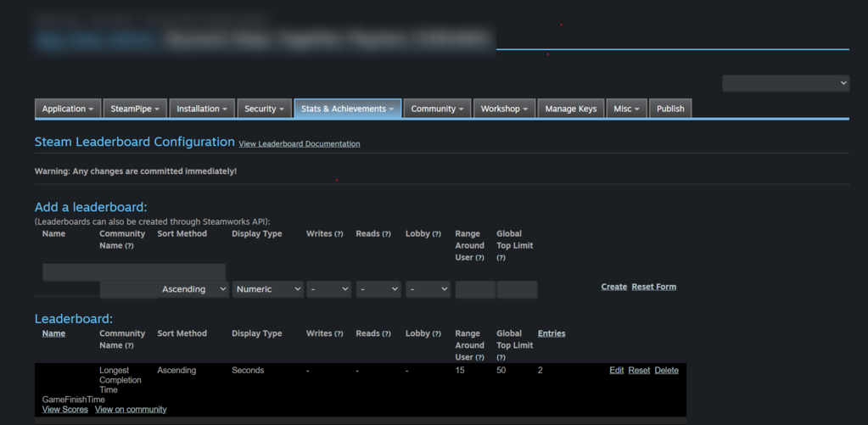Select the range around user value 15
This screenshot has height=425, width=868.
pyautogui.click(x=460, y=370)
